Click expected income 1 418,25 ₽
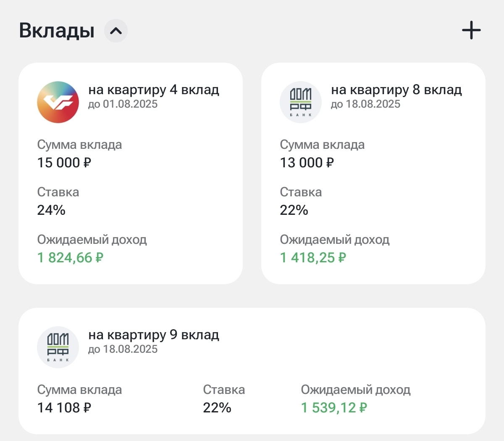 (313, 258)
